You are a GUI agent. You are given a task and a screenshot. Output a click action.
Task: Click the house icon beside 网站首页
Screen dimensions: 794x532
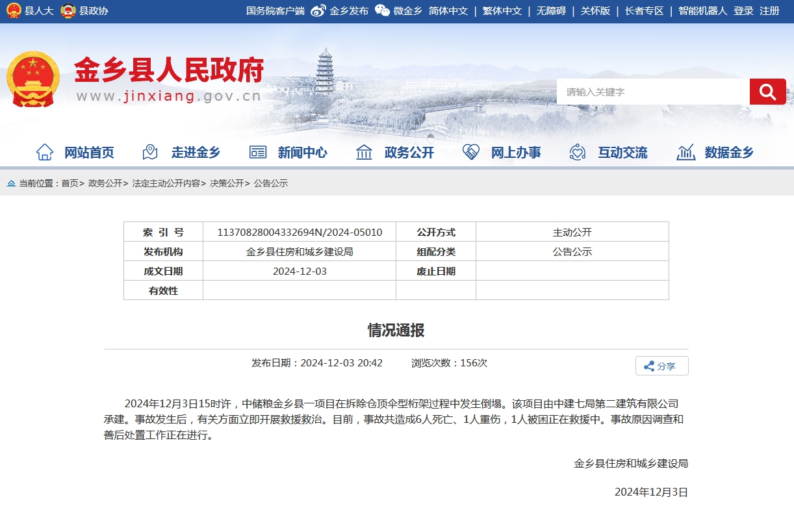click(x=45, y=152)
